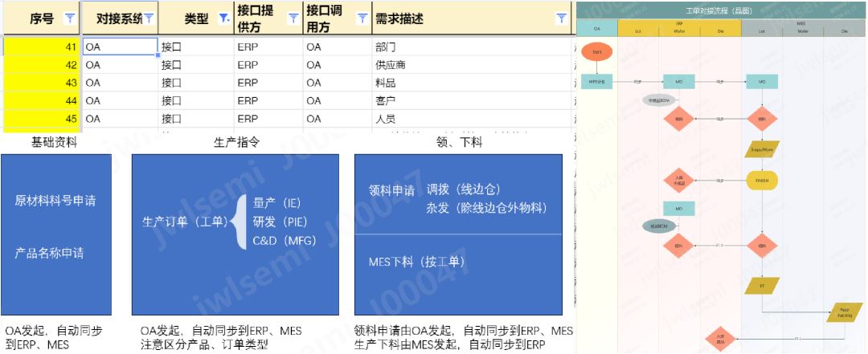This screenshot has height=354, width=868.
Task: Click the 需求描述 filter icon
Action: (562, 18)
